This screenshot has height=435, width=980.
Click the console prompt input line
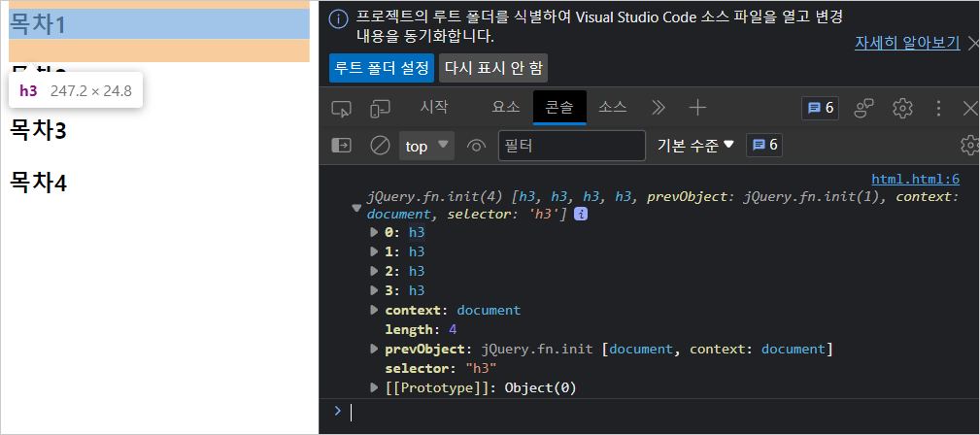662,412
